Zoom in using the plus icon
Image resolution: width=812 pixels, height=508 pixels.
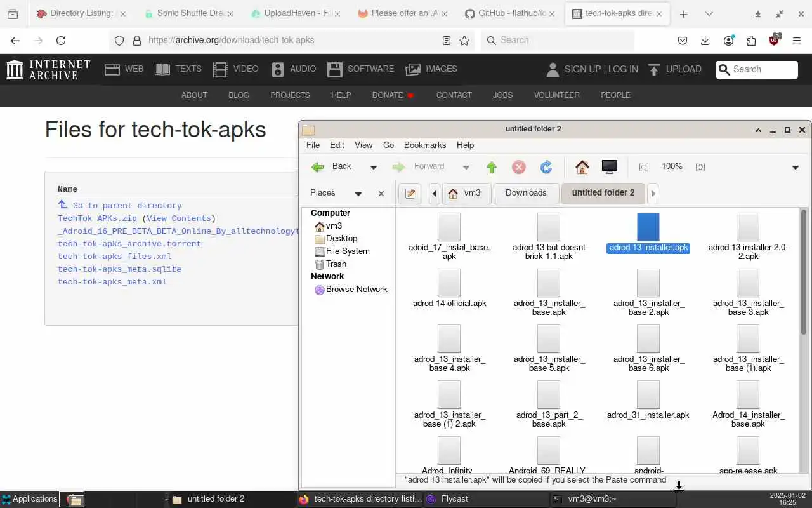[x=700, y=167]
